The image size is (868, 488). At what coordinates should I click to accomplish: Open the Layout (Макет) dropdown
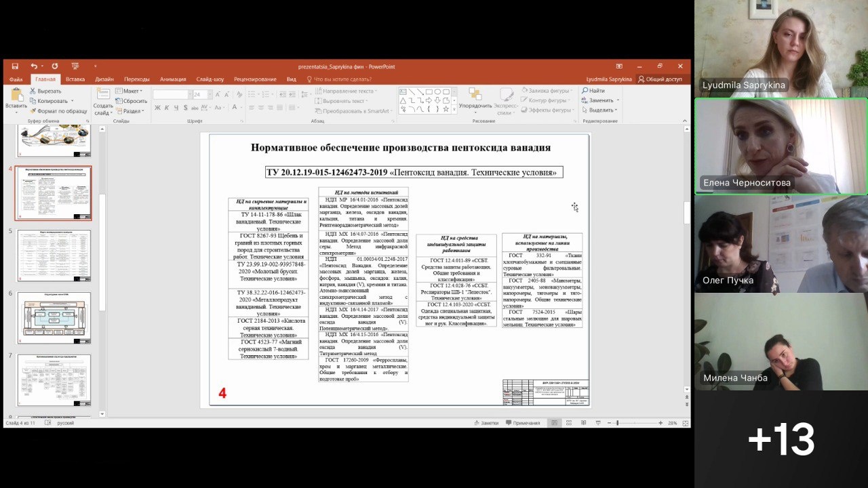[129, 91]
